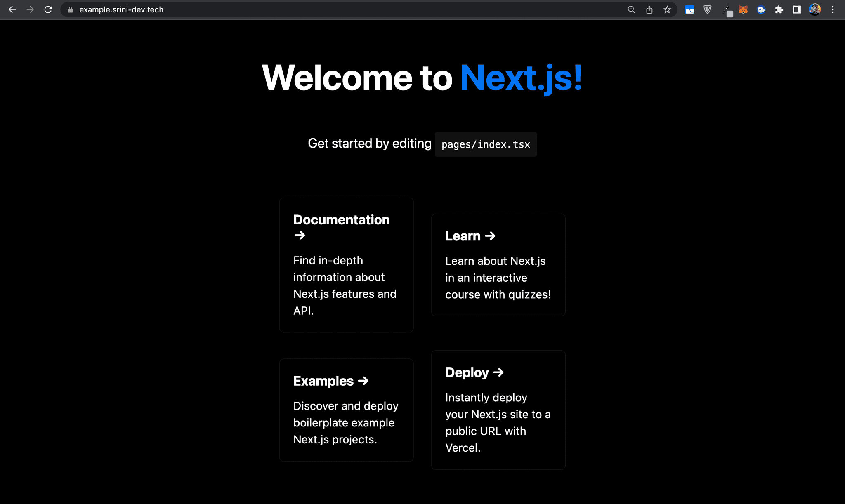Navigate back to the previous page
The image size is (845, 504).
(12, 9)
